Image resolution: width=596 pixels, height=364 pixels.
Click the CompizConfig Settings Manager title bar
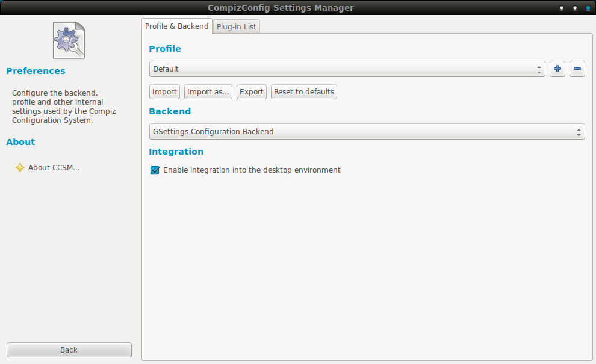click(x=281, y=8)
